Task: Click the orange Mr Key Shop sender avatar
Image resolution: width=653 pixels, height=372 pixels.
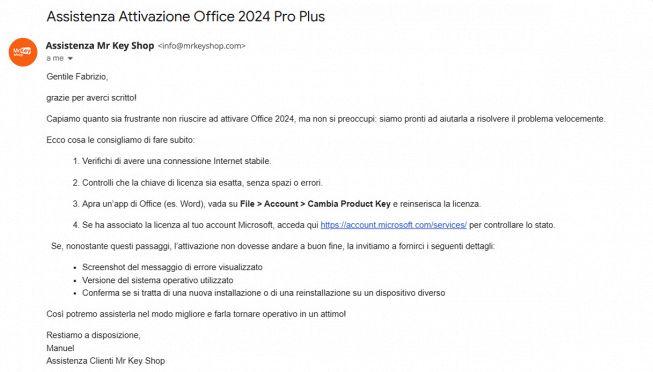Action: [23, 52]
